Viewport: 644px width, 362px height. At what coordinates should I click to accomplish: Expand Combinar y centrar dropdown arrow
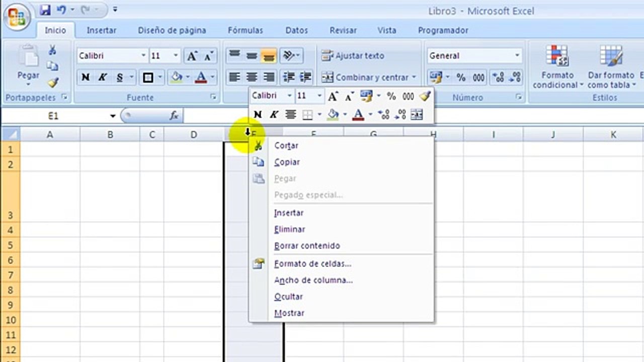(x=414, y=77)
